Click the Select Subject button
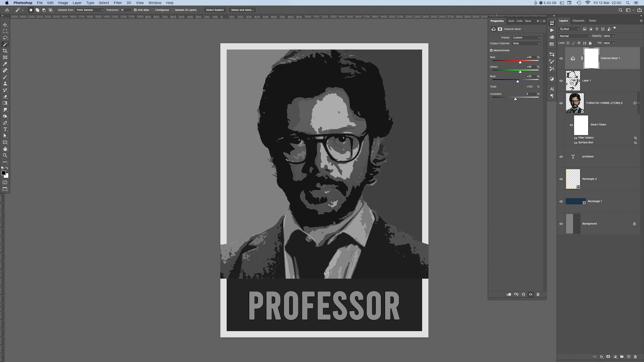 coord(215,10)
